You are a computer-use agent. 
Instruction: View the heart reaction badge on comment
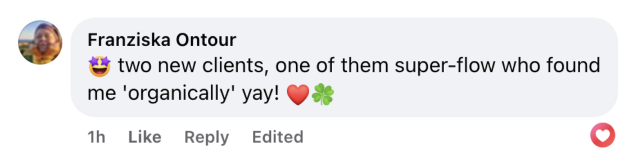coord(602,135)
